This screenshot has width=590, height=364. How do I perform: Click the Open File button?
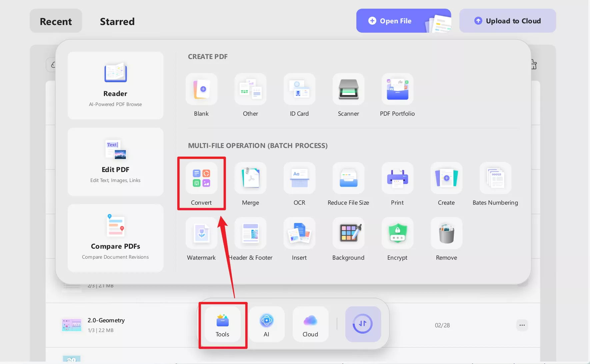[404, 21]
